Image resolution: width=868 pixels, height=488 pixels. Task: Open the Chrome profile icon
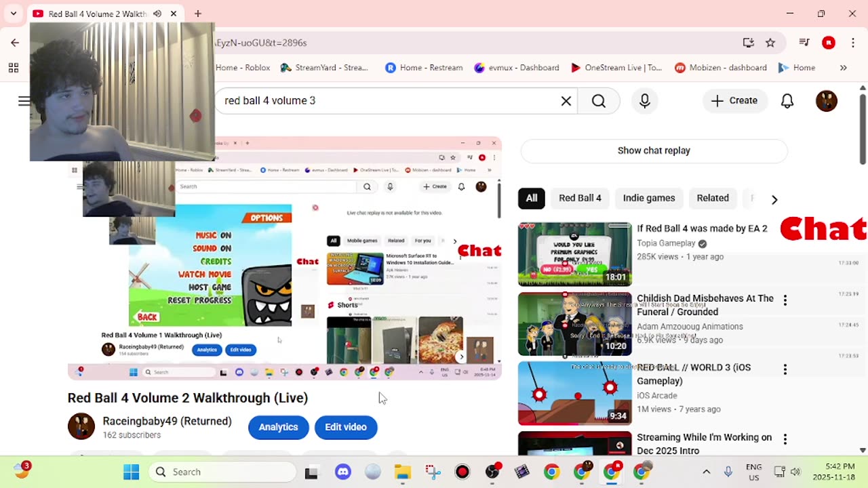point(828,43)
